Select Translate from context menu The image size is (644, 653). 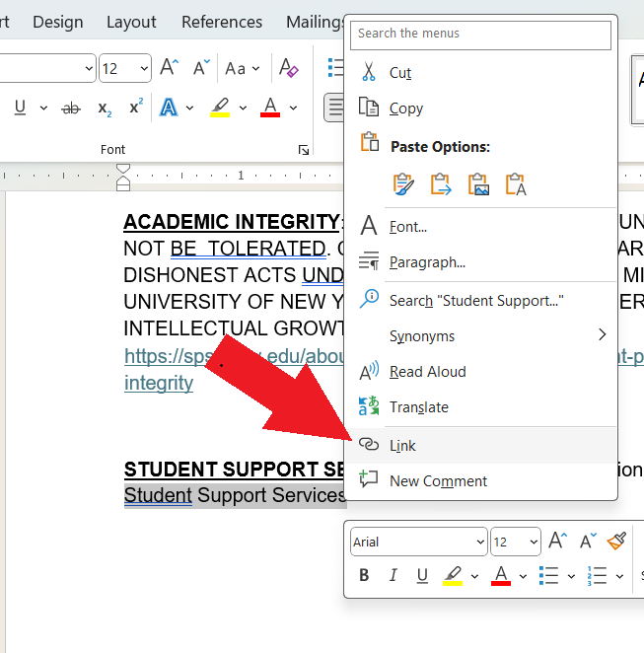point(481,406)
